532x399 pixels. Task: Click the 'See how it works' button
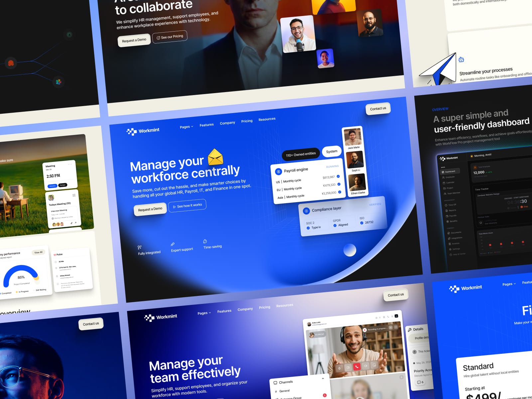click(188, 205)
